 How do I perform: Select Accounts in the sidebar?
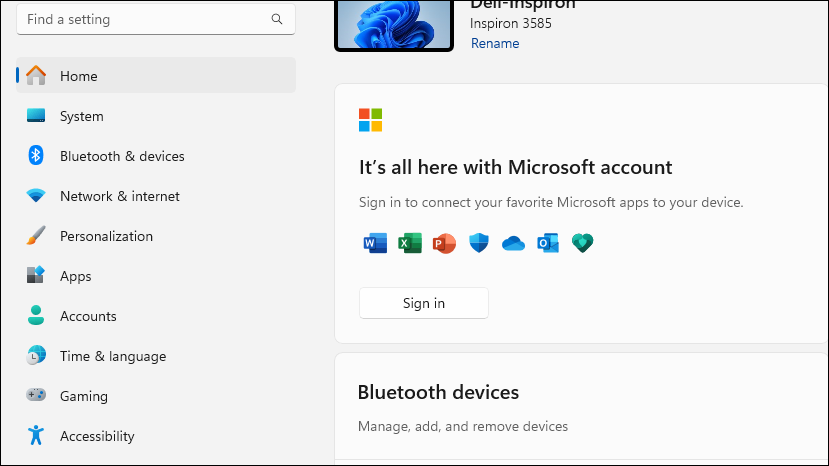[x=156, y=316]
